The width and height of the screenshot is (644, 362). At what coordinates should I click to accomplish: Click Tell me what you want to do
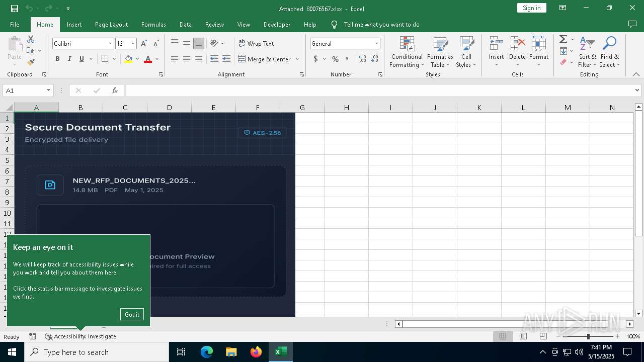[381, 25]
